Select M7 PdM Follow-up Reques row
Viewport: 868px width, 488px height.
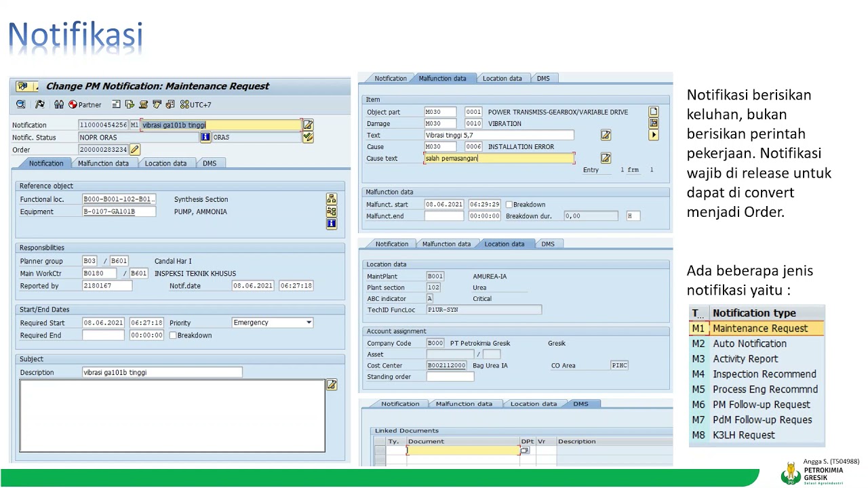click(757, 420)
